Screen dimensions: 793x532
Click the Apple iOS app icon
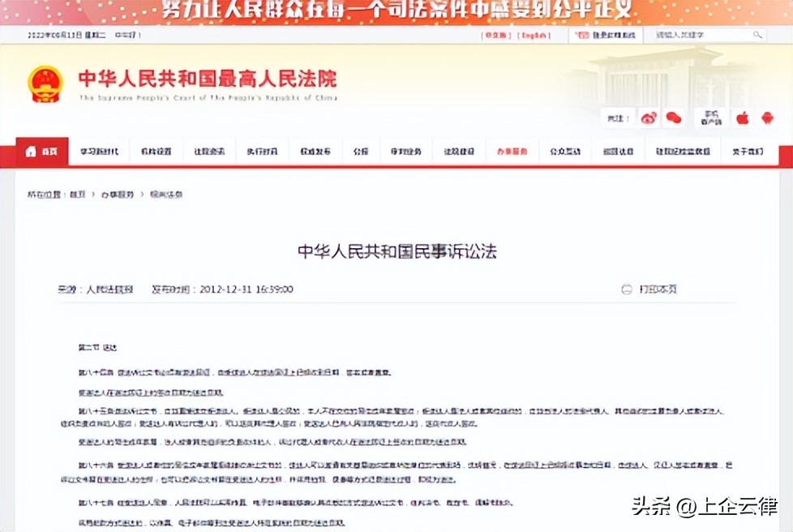(x=742, y=117)
